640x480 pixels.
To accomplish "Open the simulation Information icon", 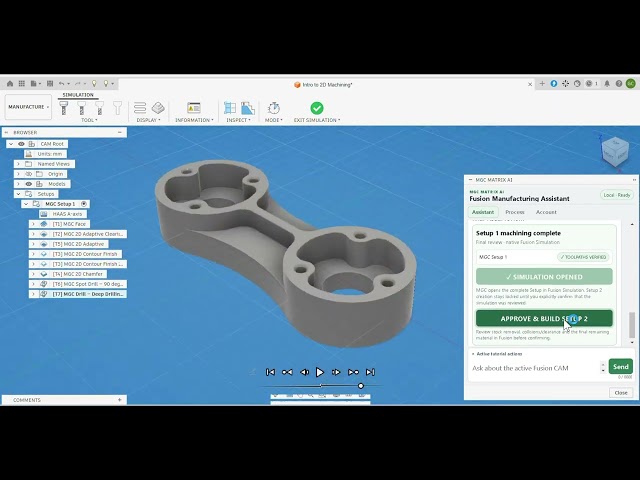I will click(x=193, y=108).
